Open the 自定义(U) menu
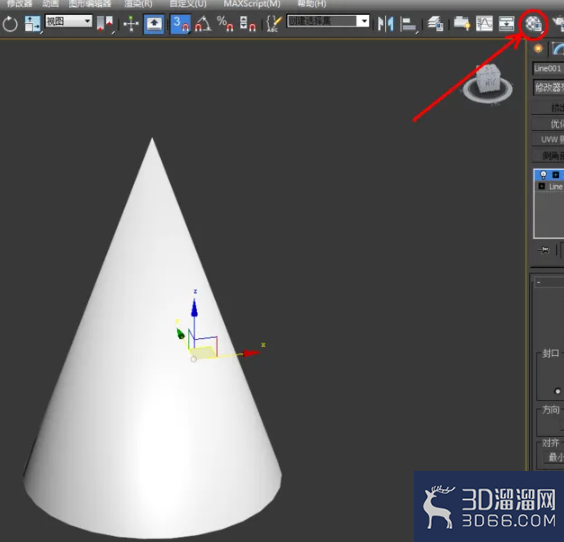This screenshot has height=542, width=564. coord(188,4)
